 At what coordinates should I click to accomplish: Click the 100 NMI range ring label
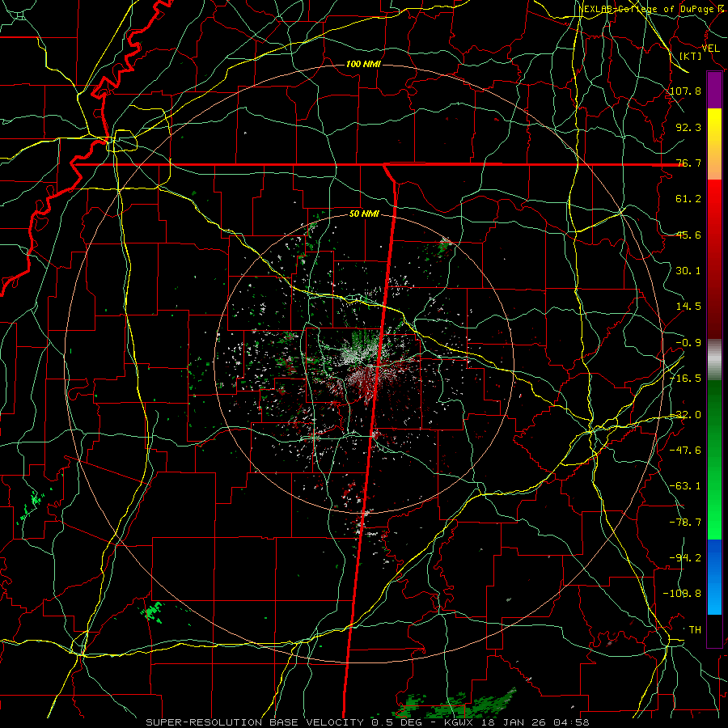point(363,64)
